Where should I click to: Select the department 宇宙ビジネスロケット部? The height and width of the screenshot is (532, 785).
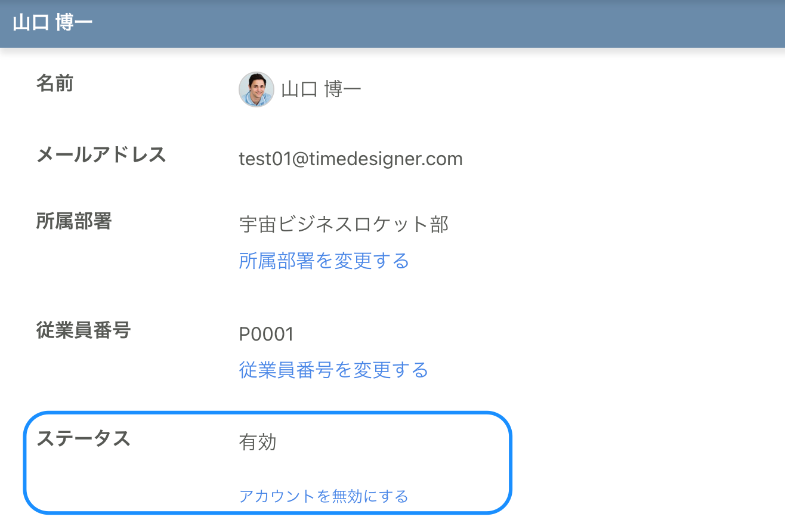[x=344, y=224]
